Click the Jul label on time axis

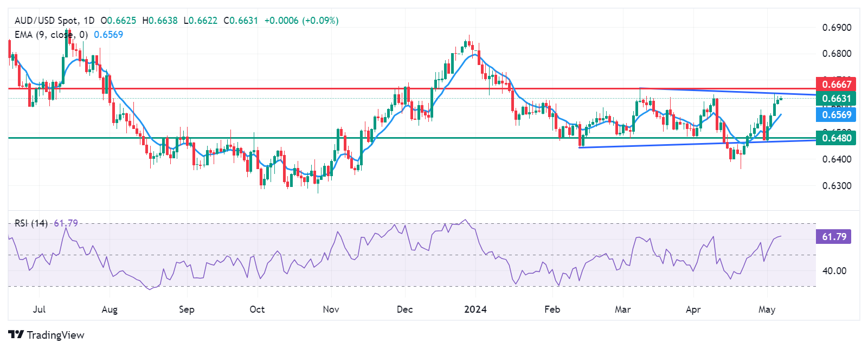(x=39, y=309)
